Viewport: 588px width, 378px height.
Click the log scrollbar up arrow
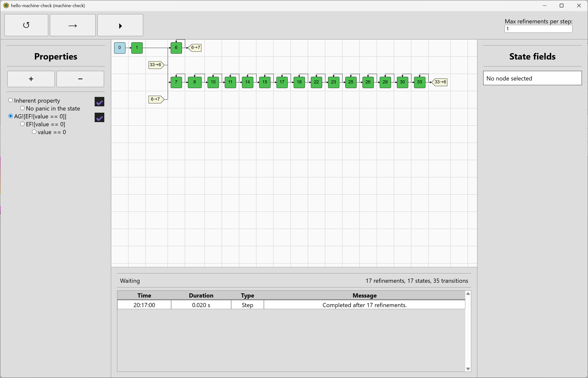tap(468, 294)
